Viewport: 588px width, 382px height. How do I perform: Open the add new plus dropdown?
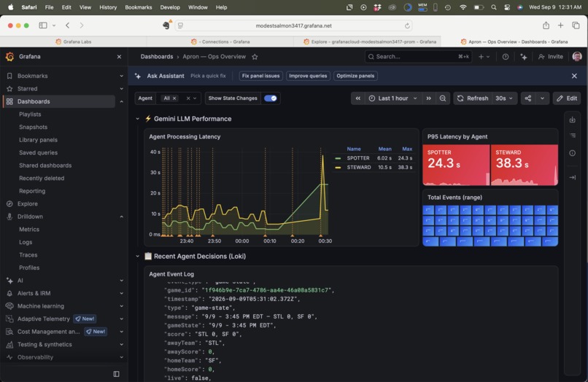(x=484, y=57)
